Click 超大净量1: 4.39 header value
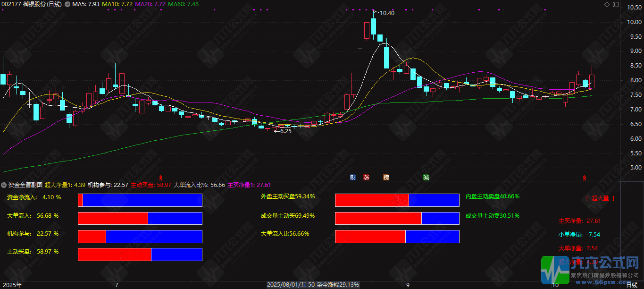 [65, 185]
